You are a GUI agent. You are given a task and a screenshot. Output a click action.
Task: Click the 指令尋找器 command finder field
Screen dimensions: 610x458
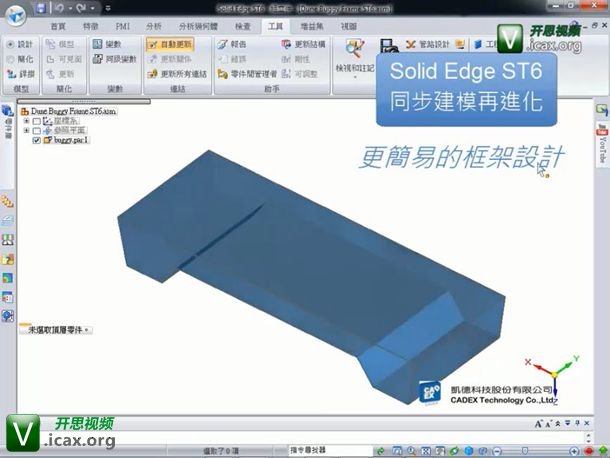pos(330,450)
